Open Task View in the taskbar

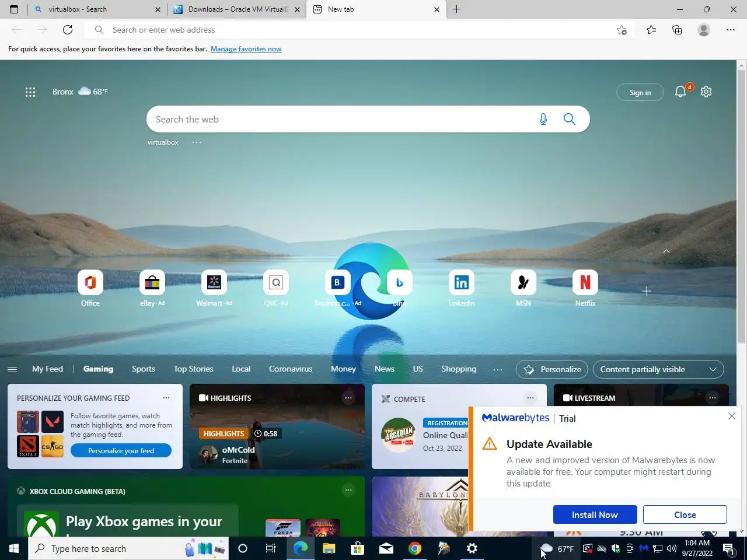[270, 548]
